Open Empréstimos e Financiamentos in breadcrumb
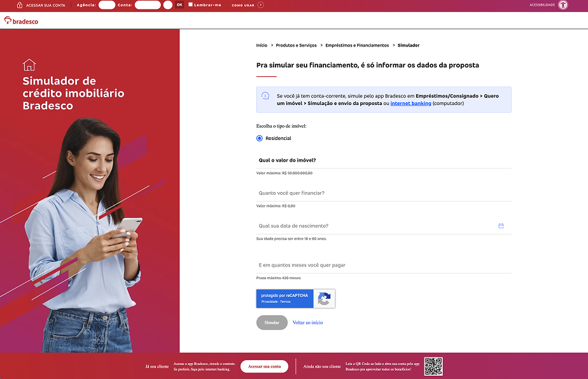 [x=357, y=45]
